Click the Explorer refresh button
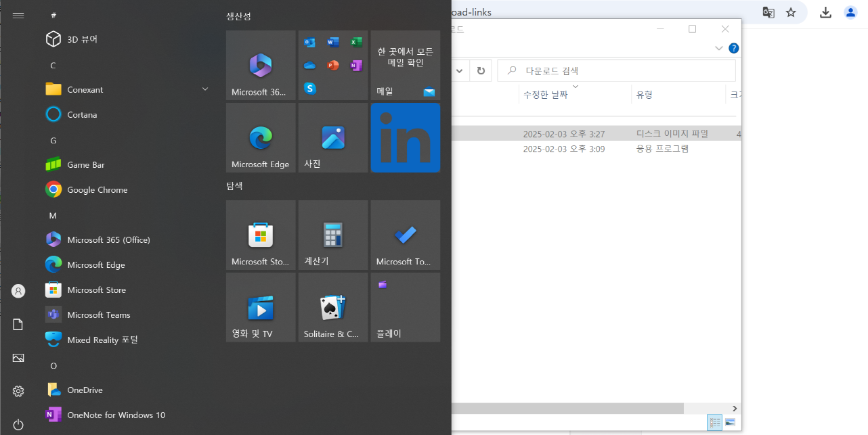868x435 pixels. tap(480, 70)
